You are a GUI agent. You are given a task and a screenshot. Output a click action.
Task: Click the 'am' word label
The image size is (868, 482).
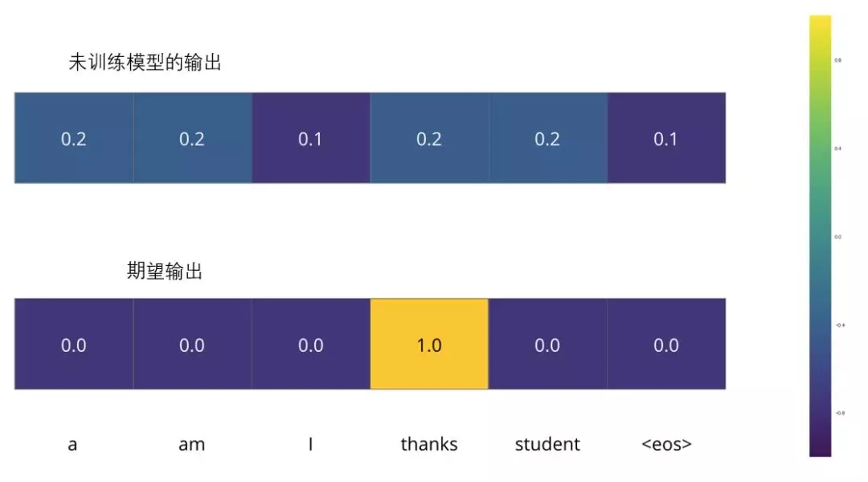coord(191,444)
